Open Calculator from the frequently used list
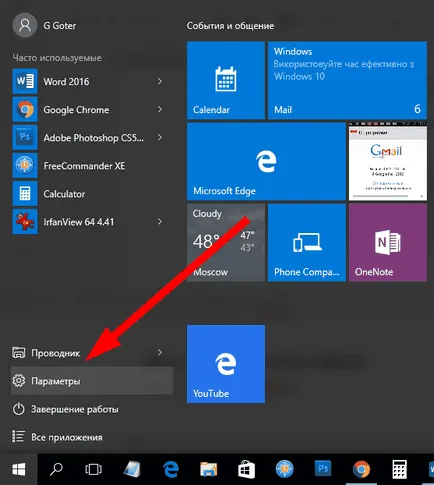The image size is (434, 485). (x=92, y=194)
